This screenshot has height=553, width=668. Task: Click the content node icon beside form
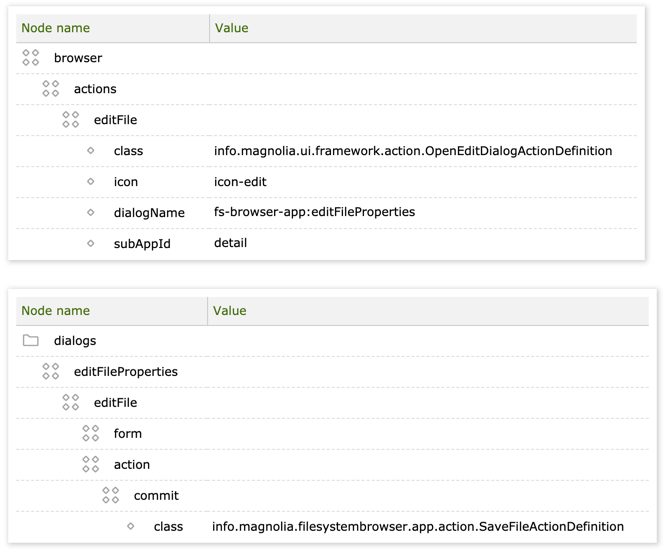91,434
